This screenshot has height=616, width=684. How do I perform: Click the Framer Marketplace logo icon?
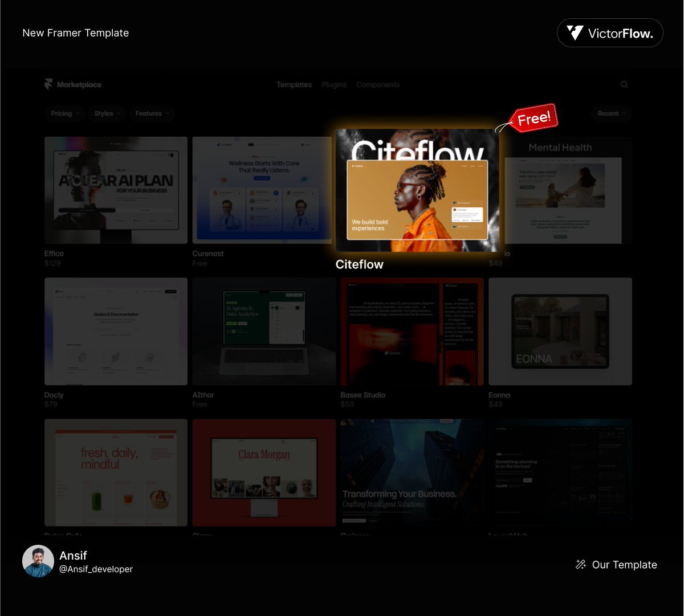[48, 84]
